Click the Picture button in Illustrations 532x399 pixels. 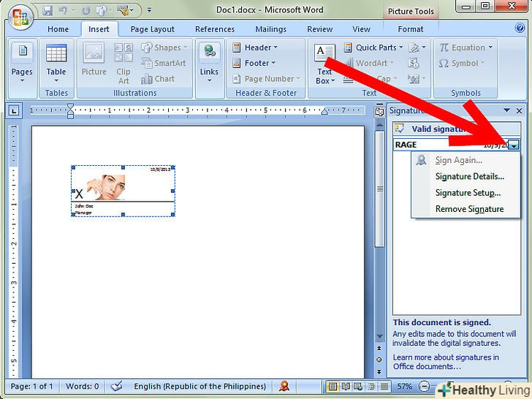pyautogui.click(x=94, y=59)
